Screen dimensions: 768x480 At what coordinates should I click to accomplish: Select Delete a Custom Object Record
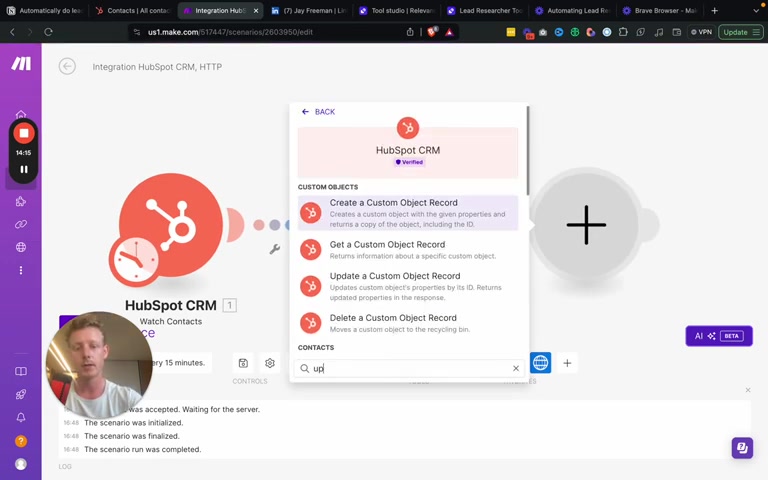click(408, 323)
